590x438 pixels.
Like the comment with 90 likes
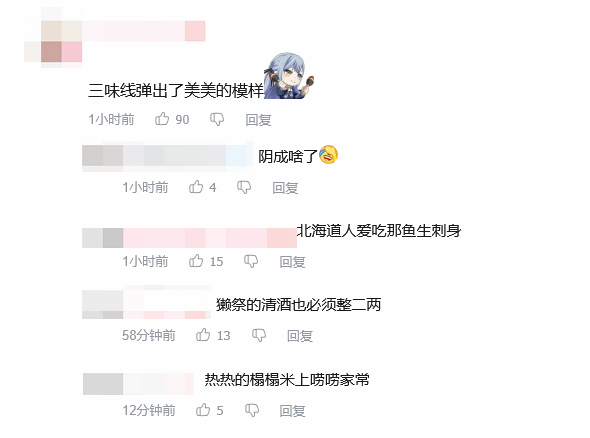[x=162, y=119]
